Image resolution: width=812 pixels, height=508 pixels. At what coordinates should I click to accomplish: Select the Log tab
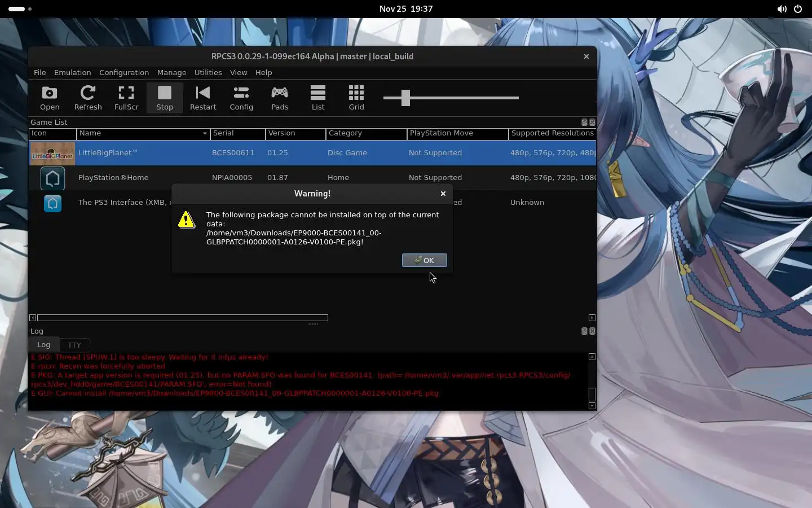pyautogui.click(x=43, y=344)
